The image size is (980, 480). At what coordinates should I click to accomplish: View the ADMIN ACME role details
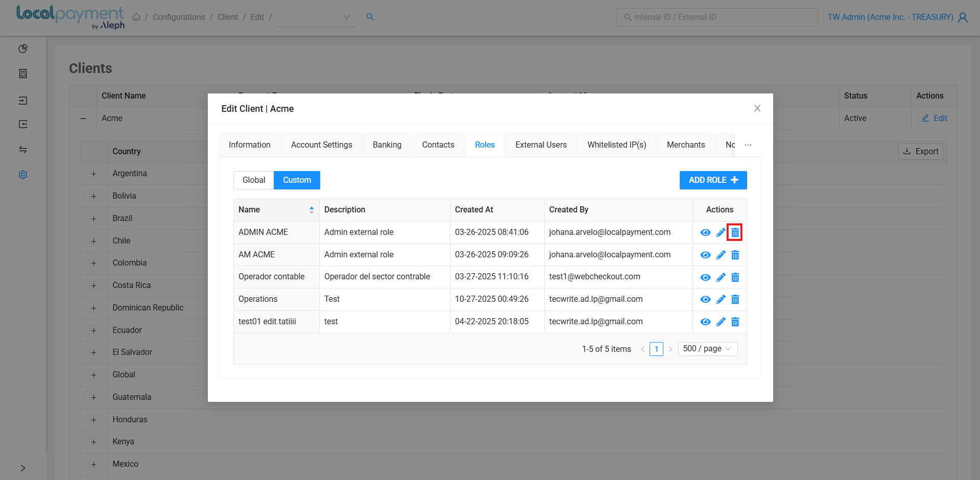705,233
